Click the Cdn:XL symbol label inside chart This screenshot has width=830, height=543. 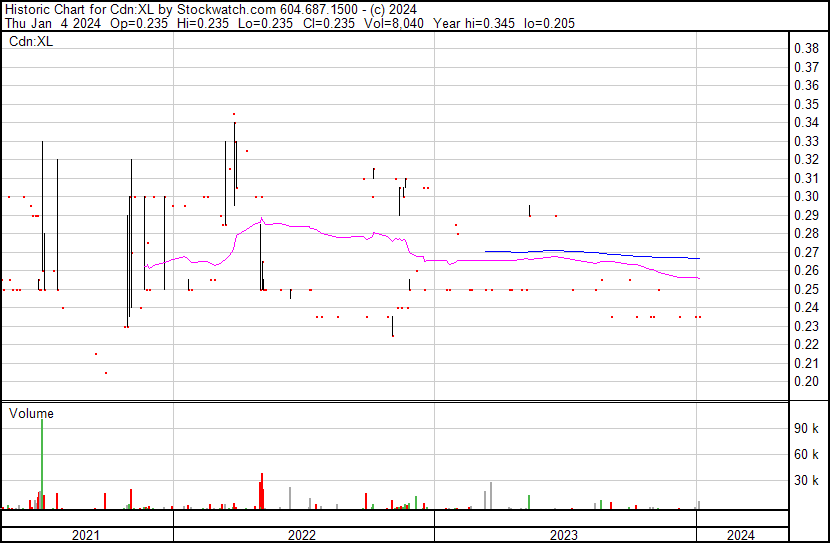click(30, 42)
